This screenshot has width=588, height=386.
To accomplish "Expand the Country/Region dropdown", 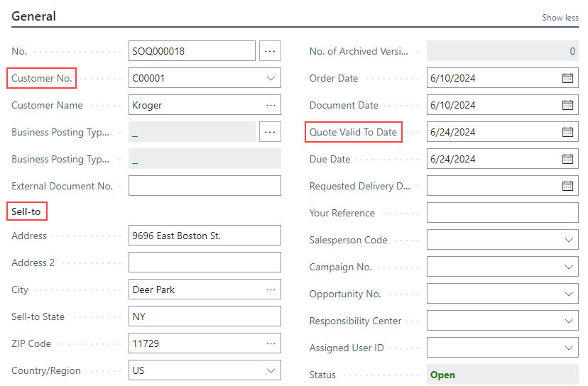I will tap(271, 370).
